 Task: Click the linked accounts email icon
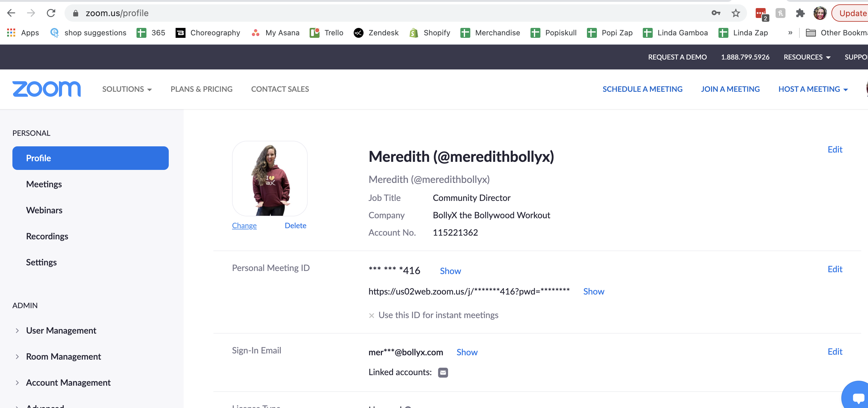pyautogui.click(x=443, y=372)
